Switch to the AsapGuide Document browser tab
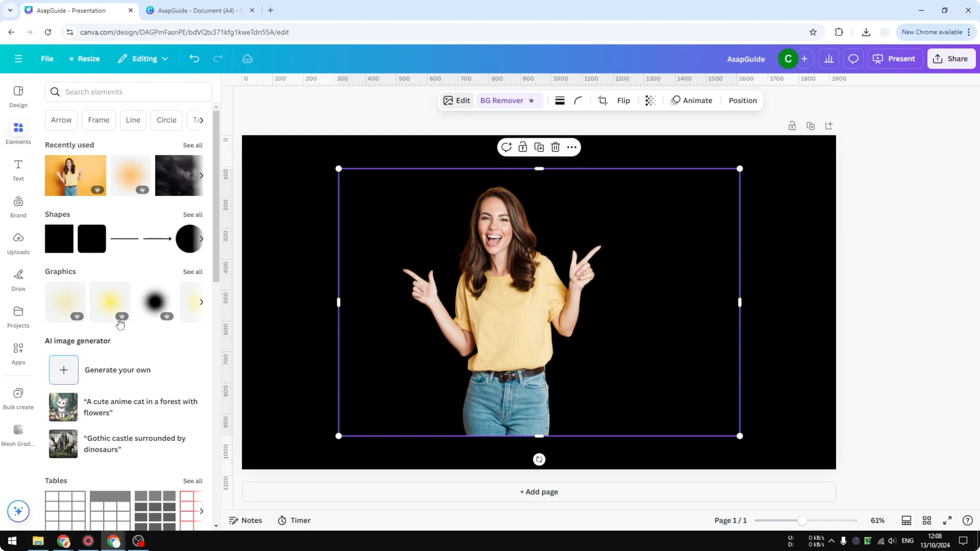Image resolution: width=980 pixels, height=551 pixels. (x=198, y=10)
